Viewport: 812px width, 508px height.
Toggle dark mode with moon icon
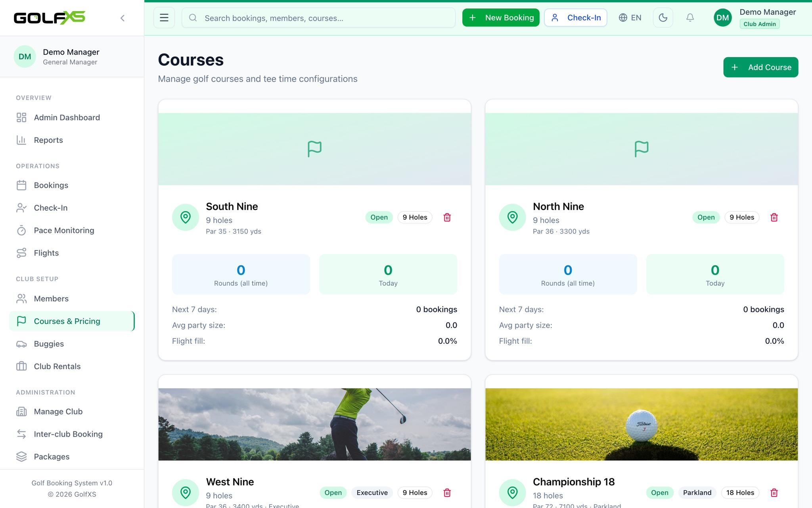click(x=663, y=17)
